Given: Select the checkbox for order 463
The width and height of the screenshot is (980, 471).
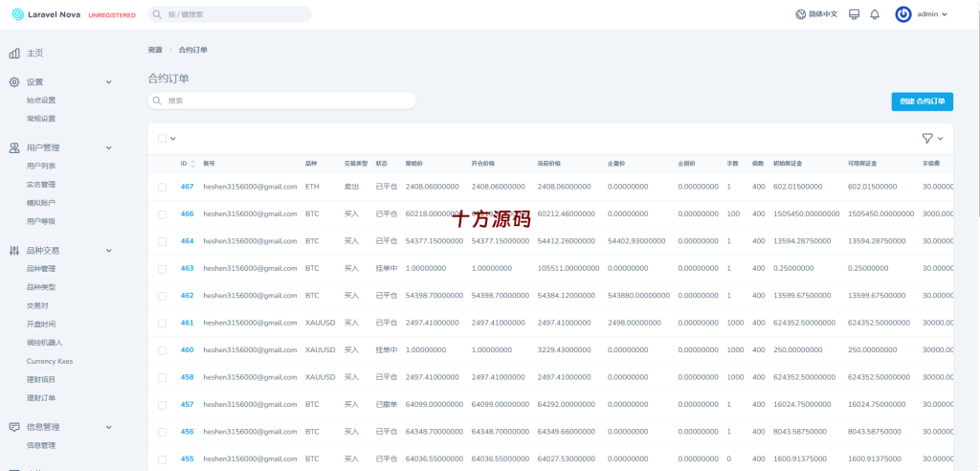Looking at the screenshot, I should click(x=163, y=269).
